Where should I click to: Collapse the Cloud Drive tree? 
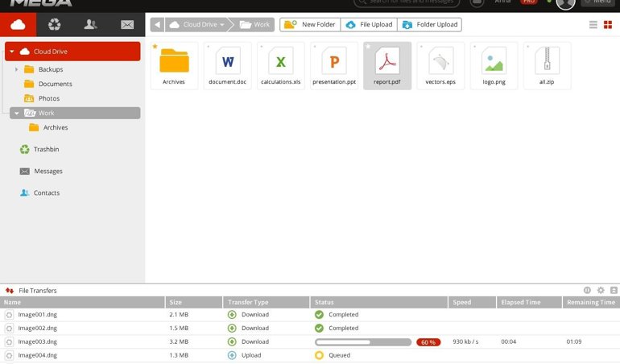click(x=12, y=52)
